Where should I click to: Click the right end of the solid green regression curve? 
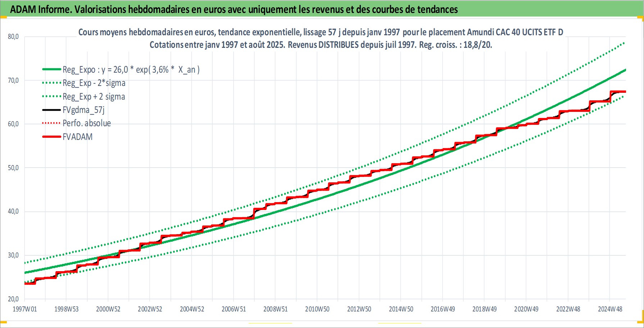pyautogui.click(x=625, y=70)
